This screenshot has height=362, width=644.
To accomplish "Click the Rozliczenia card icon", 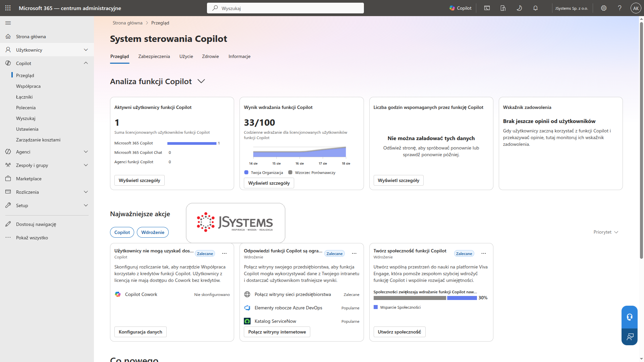I will [x=8, y=192].
